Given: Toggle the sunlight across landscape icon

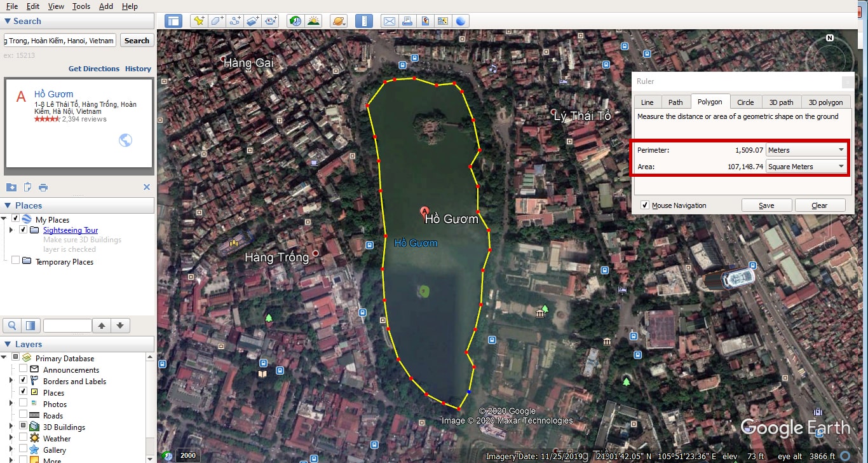Looking at the screenshot, I should 313,21.
